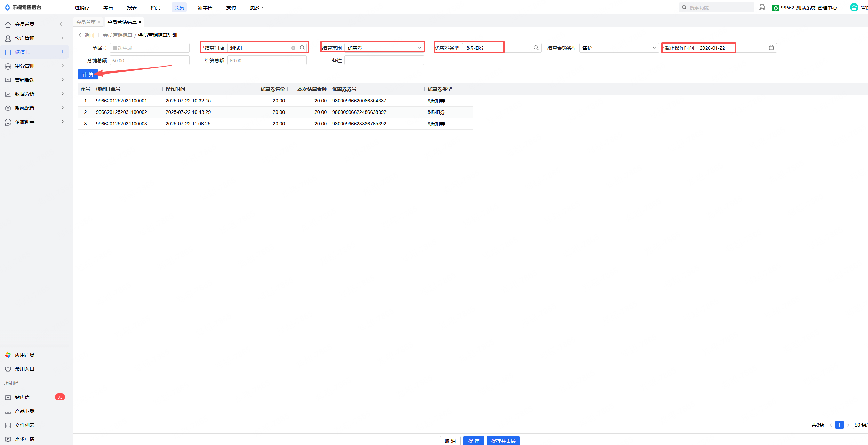Expand the 更多 menu in top navigation
The width and height of the screenshot is (868, 445).
[256, 7]
